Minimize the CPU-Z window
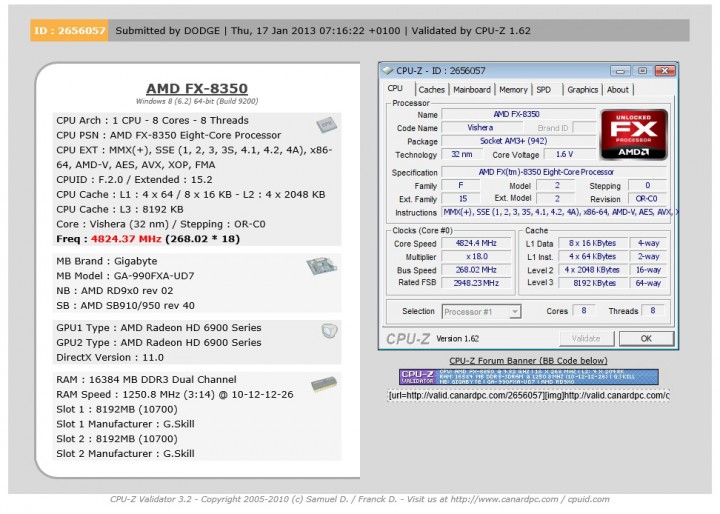The height and width of the screenshot is (514, 720). point(620,71)
